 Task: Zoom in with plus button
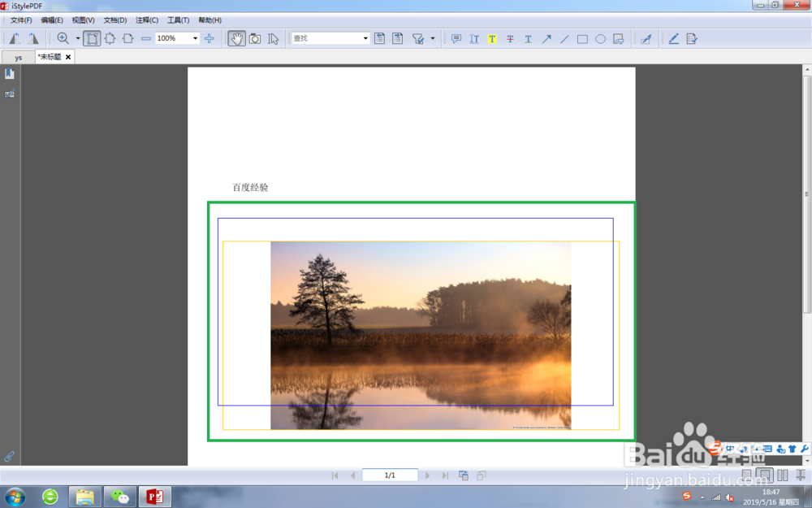tap(209, 38)
